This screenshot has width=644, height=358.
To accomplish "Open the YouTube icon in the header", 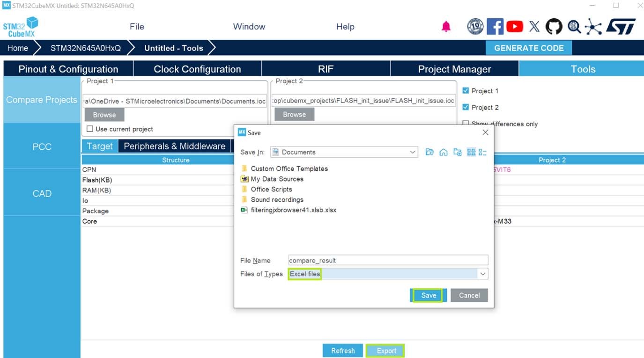I will pos(515,27).
